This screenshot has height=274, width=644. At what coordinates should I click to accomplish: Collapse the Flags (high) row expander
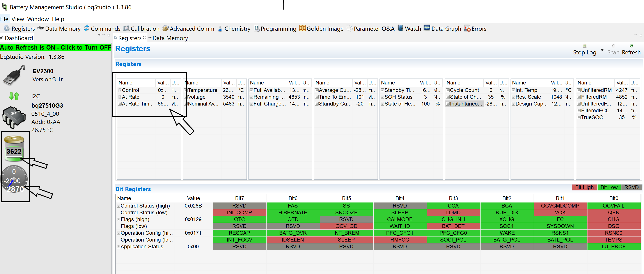click(x=119, y=219)
